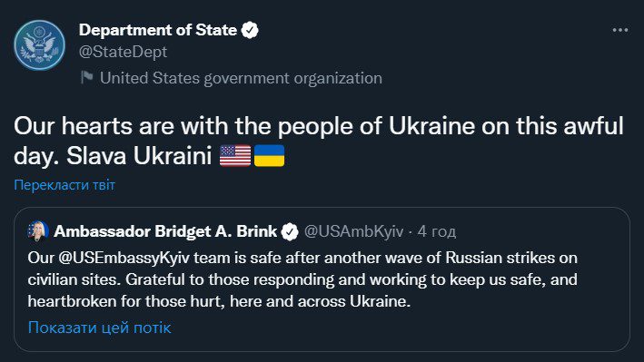Click the 4 год timestamp

pos(437,231)
